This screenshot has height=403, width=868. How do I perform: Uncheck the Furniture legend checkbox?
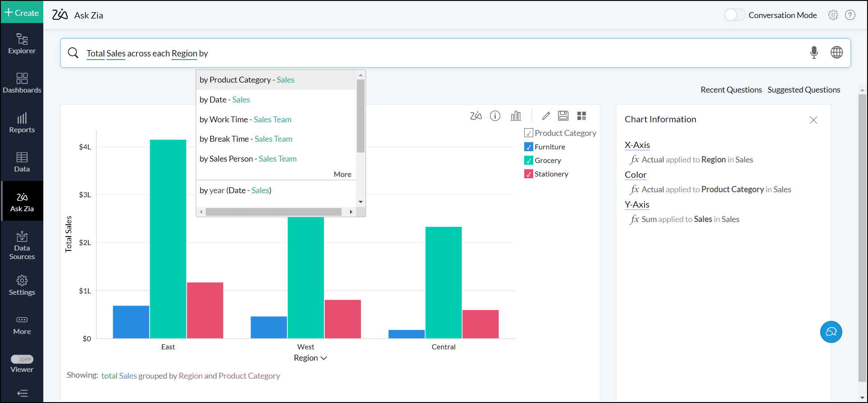[529, 147]
